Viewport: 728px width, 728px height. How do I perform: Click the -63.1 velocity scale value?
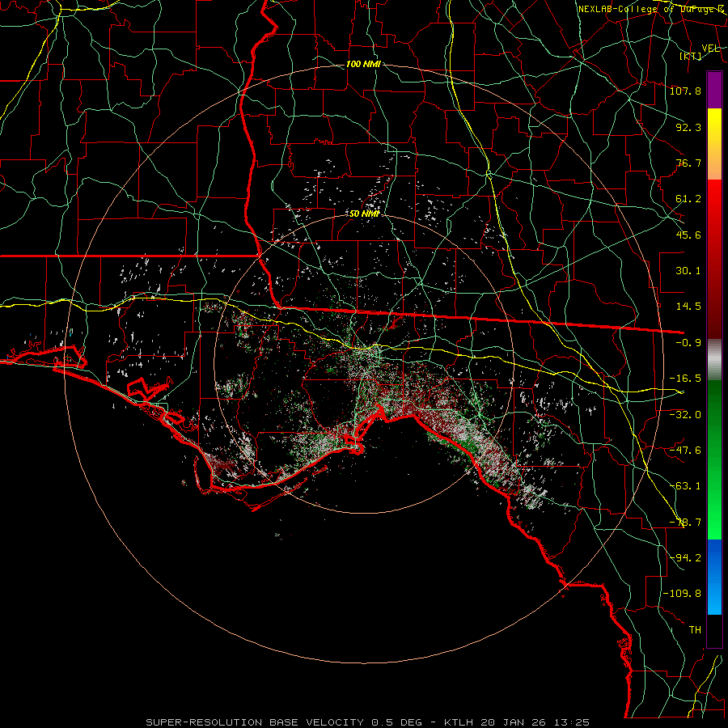click(x=685, y=486)
